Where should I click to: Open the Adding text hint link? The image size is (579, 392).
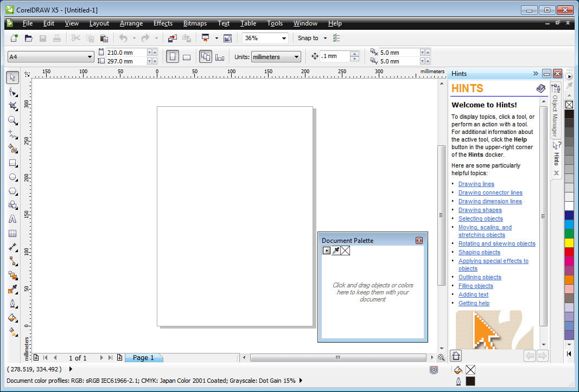point(473,294)
